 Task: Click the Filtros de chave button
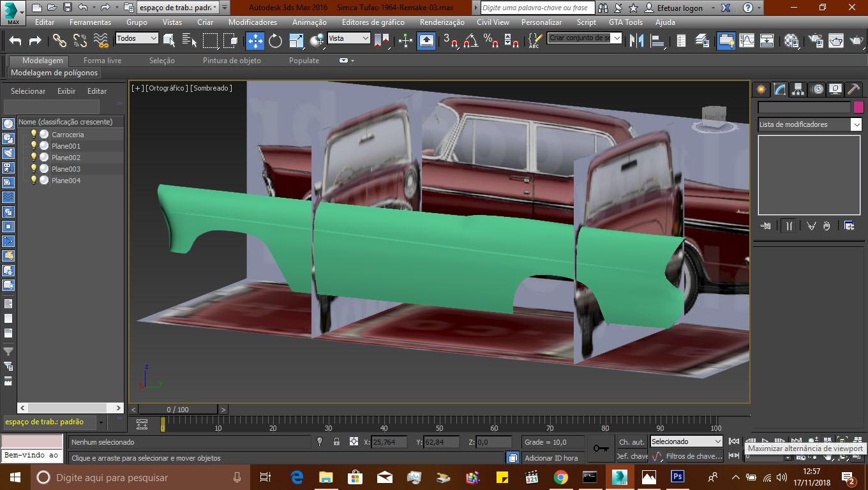point(693,456)
